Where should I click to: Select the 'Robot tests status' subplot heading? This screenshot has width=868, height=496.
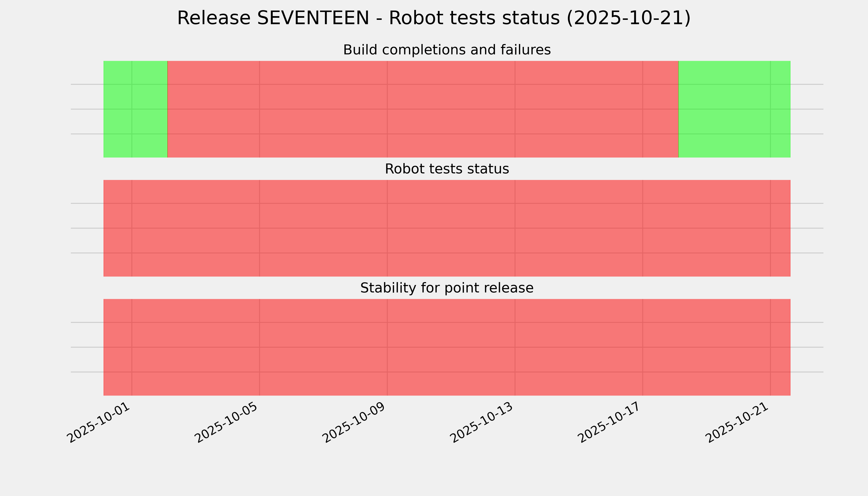tap(447, 169)
